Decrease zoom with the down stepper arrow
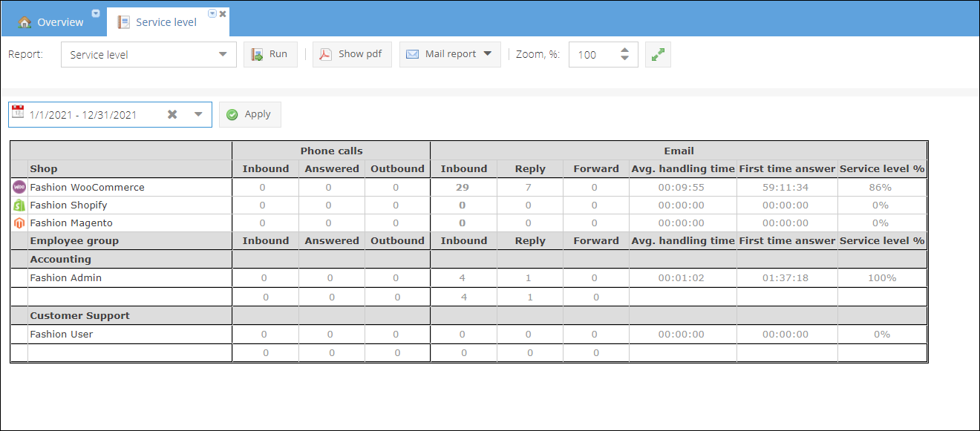The width and height of the screenshot is (980, 431). tap(625, 59)
